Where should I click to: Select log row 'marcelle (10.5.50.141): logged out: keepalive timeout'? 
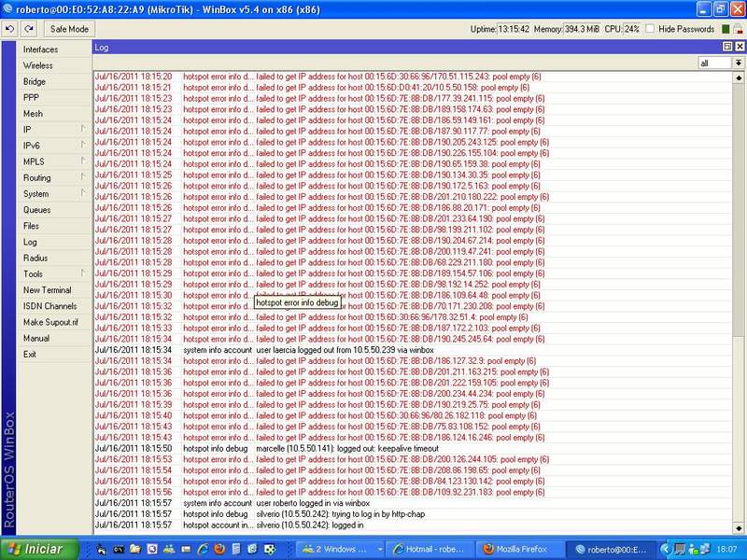(x=413, y=449)
